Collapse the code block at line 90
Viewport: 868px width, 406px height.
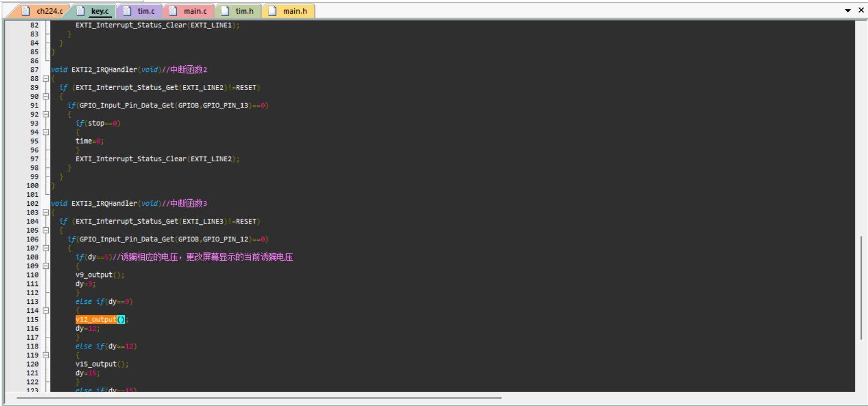tap(46, 97)
